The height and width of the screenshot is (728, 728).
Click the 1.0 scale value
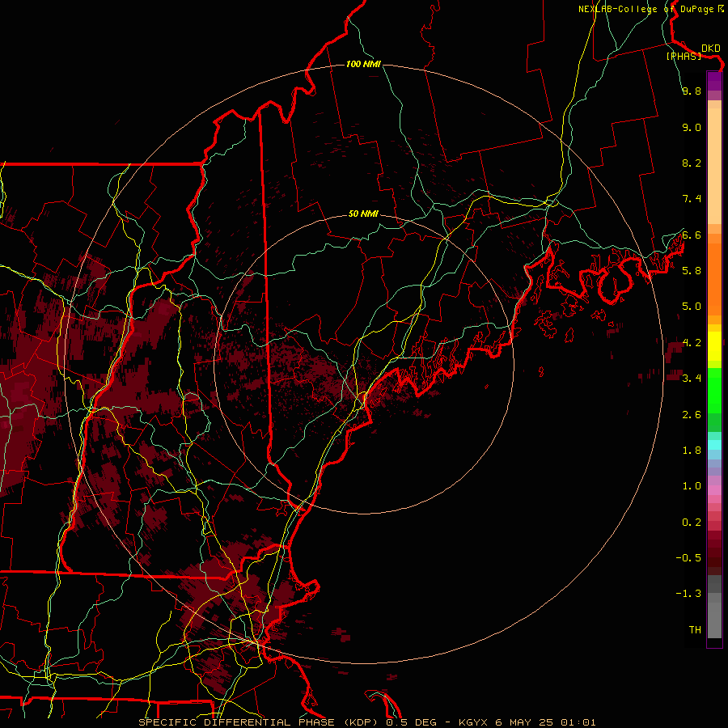pyautogui.click(x=692, y=486)
